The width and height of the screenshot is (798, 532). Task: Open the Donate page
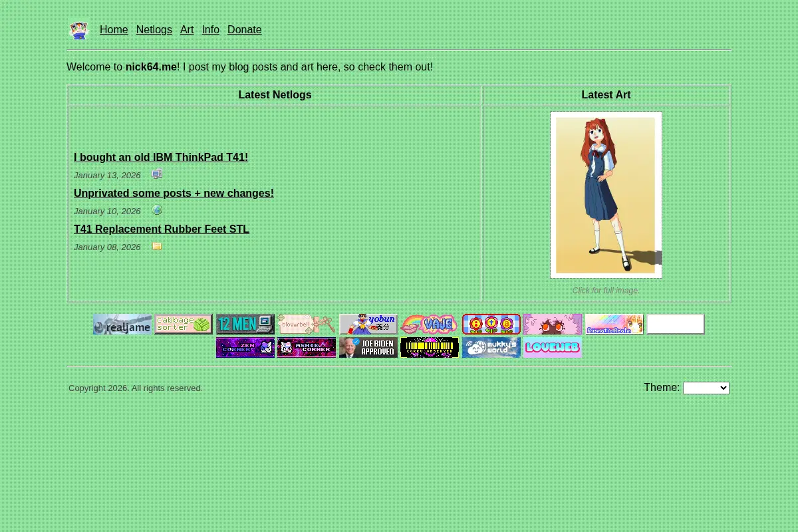(x=245, y=30)
